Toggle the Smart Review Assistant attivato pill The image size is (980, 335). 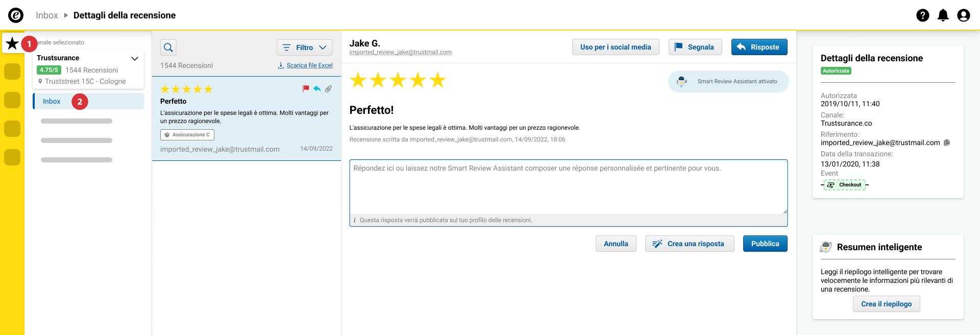(x=728, y=81)
